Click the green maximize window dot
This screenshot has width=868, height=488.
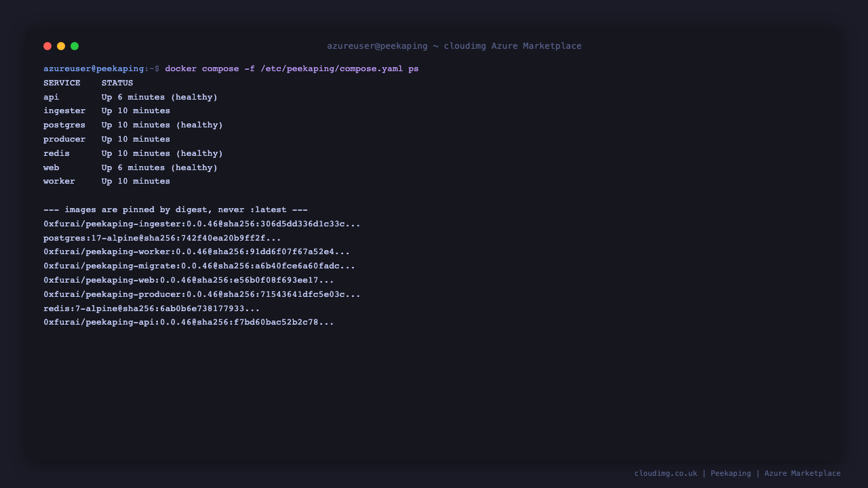75,46
